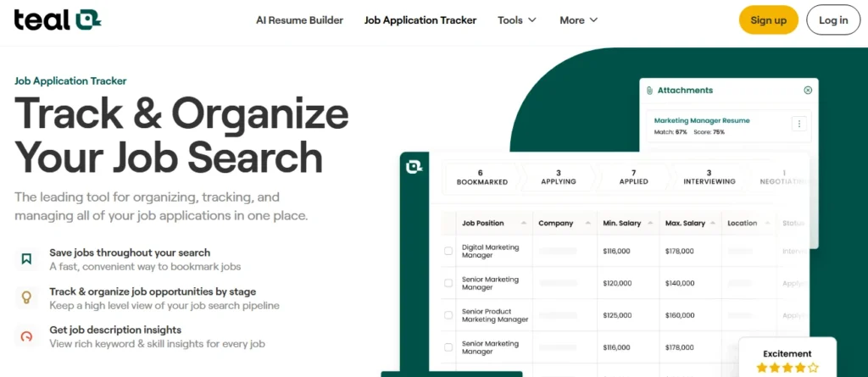Click the bookmark icon beside Save jobs
The width and height of the screenshot is (868, 377).
[x=26, y=258]
